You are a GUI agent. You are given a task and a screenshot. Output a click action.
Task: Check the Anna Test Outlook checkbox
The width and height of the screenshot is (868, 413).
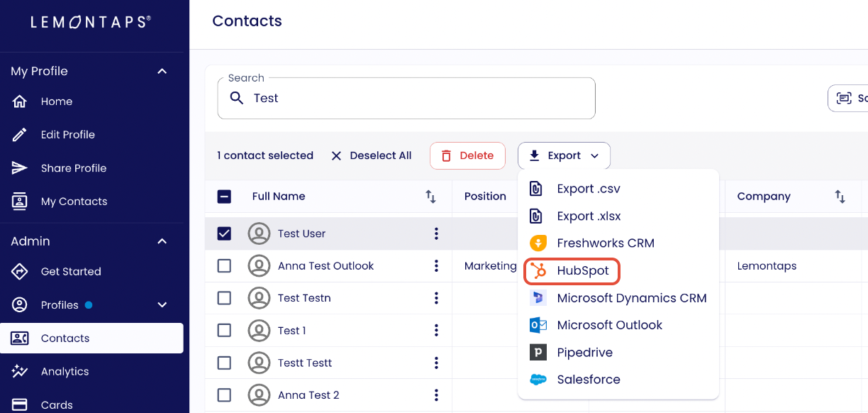click(224, 266)
